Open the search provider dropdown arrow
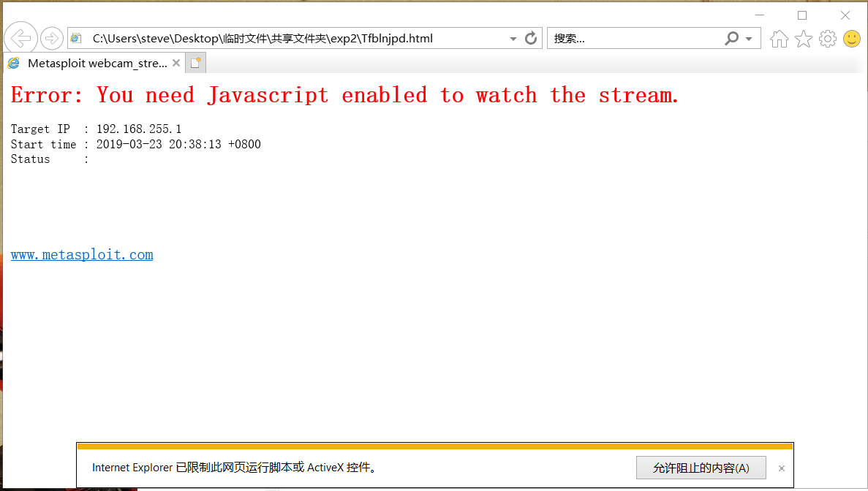This screenshot has height=491, width=868. pos(749,39)
